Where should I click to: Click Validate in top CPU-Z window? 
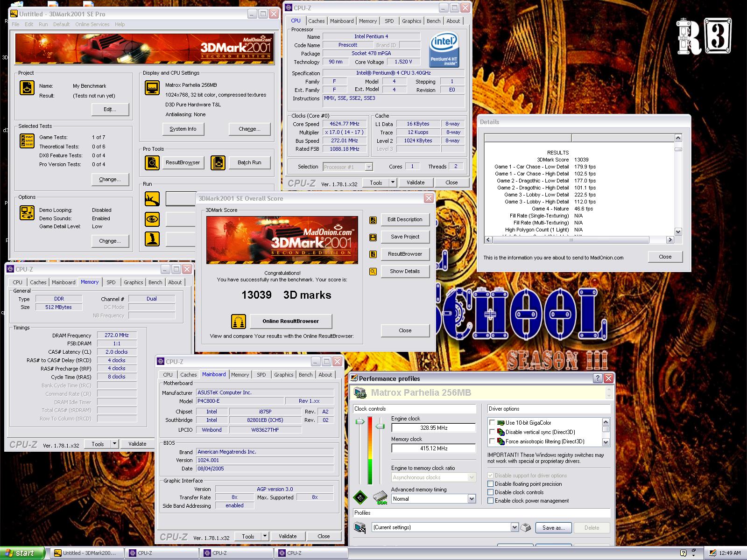click(x=416, y=182)
